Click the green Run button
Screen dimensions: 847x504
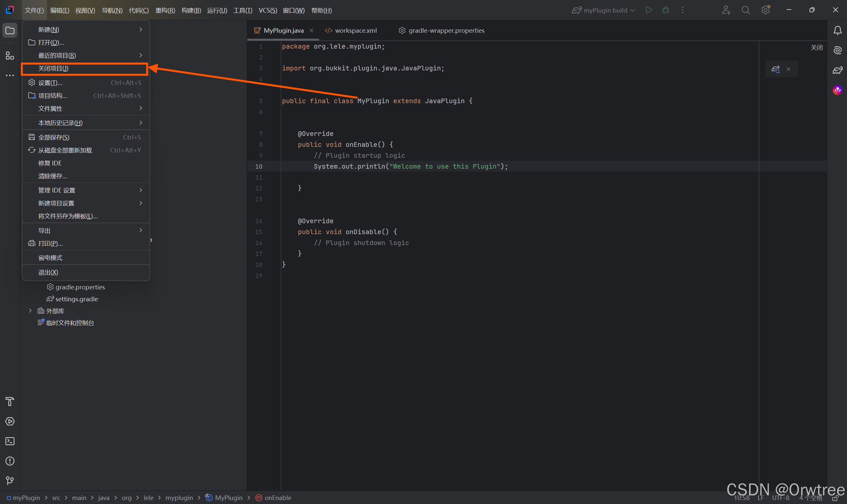[649, 10]
